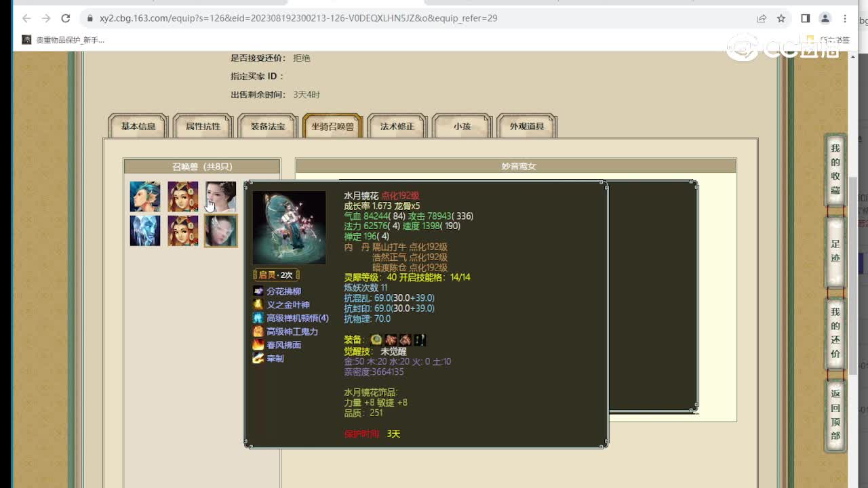This screenshot has height=488, width=868.
Task: Click the 义之金叶神 skill name
Action: click(288, 304)
